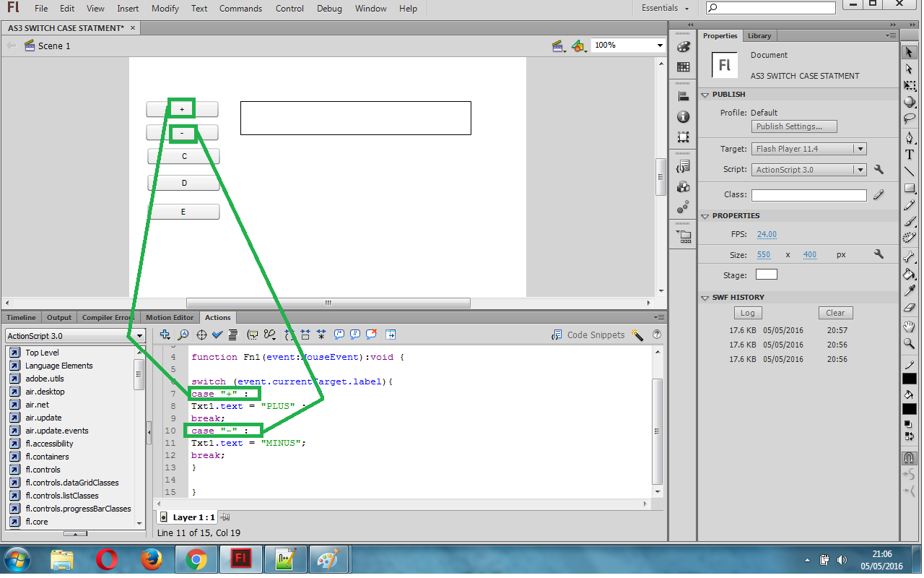Collapse the PROPERTIES section

point(705,216)
